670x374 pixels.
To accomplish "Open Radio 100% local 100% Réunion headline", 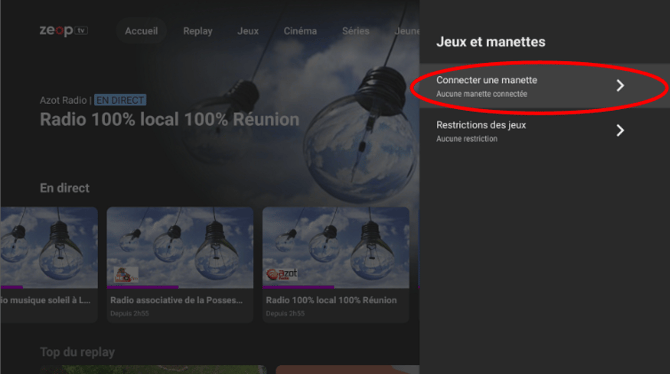I will click(x=170, y=120).
